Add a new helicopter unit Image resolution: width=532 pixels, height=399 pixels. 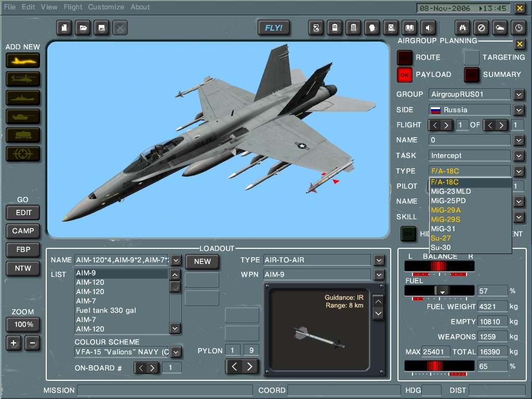click(22, 79)
